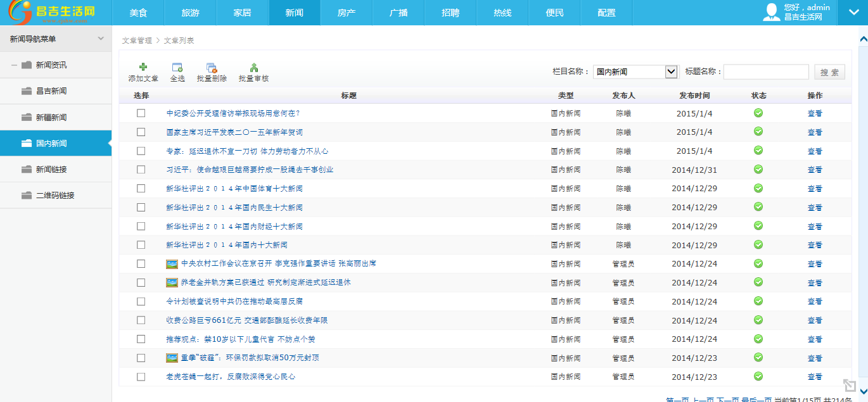The width and height of the screenshot is (868, 402).
Task: Click image thumbnail icon beside 中央农村工作会议 article
Action: [x=172, y=264]
